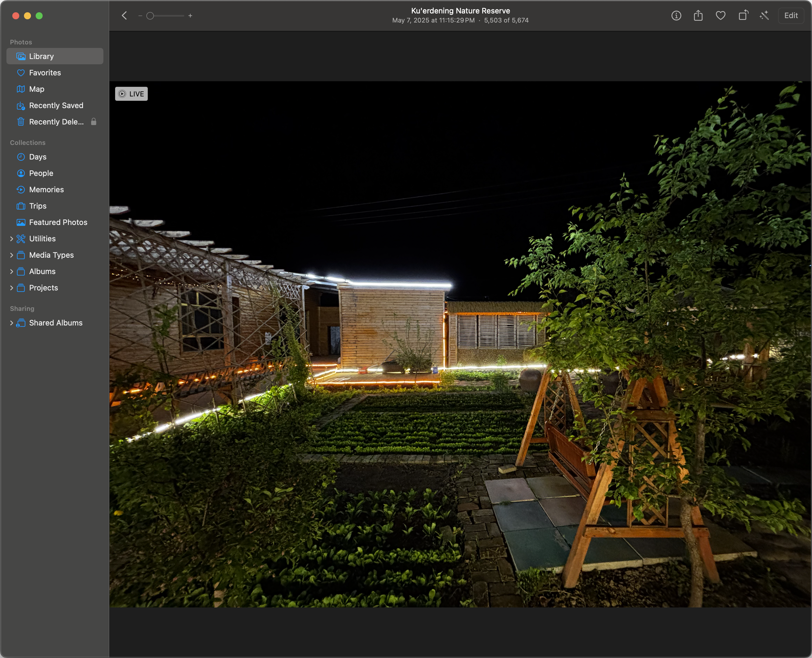Expand the Utilities section

pos(11,238)
